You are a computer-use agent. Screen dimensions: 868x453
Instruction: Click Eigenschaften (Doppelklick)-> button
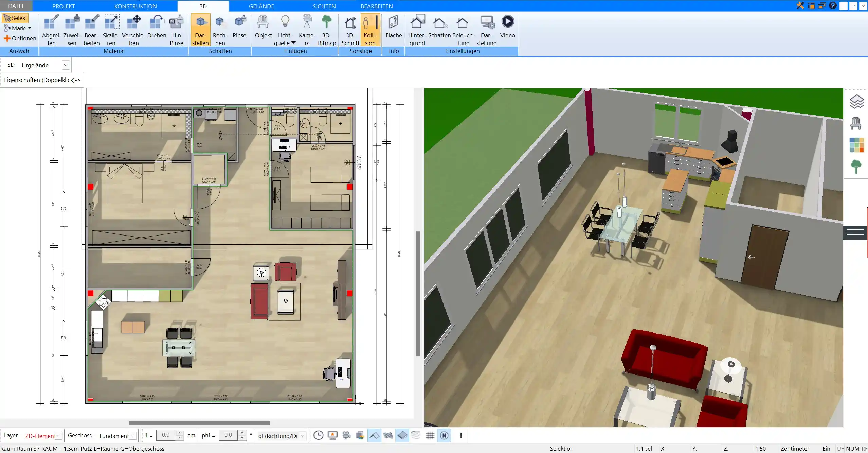tap(42, 80)
